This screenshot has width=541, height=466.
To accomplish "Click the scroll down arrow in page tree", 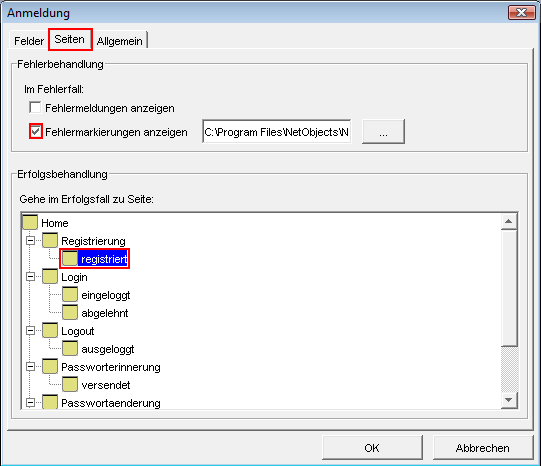I will (509, 400).
